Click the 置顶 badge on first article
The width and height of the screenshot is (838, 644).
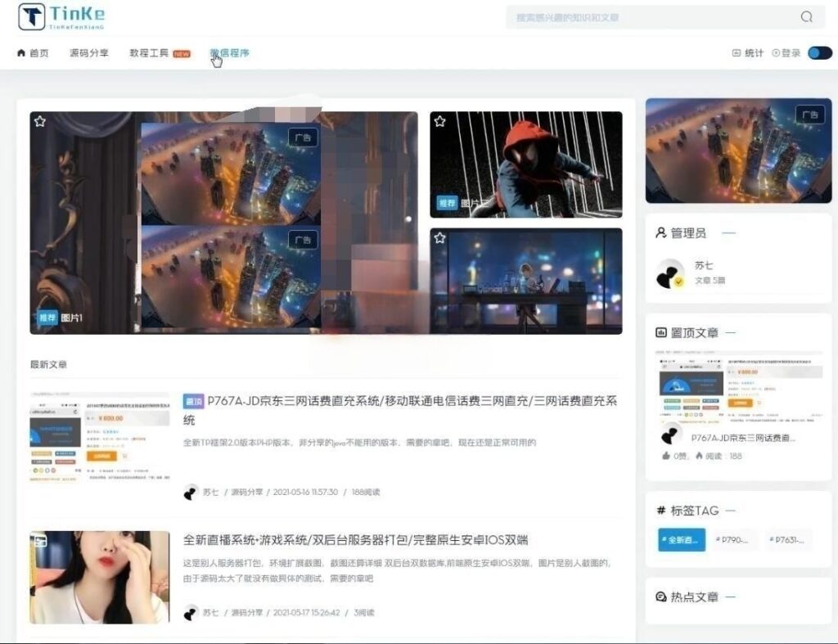(x=193, y=401)
